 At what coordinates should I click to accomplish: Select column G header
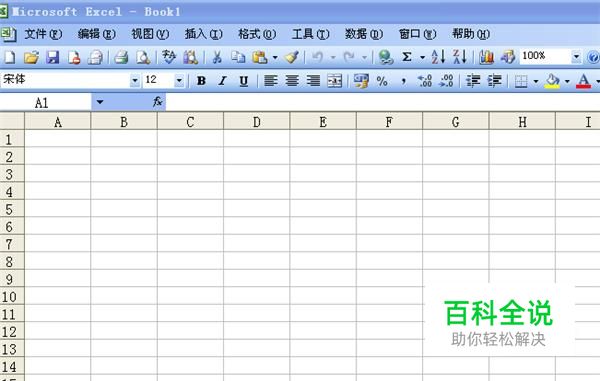pos(456,122)
